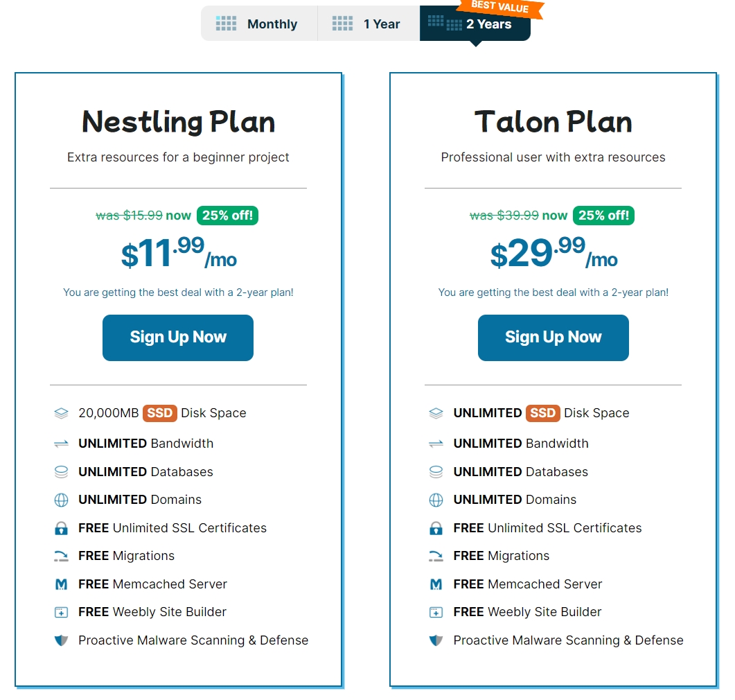Click the 25% off badge on Talon Plan
The width and height of the screenshot is (735, 700).
click(x=603, y=216)
